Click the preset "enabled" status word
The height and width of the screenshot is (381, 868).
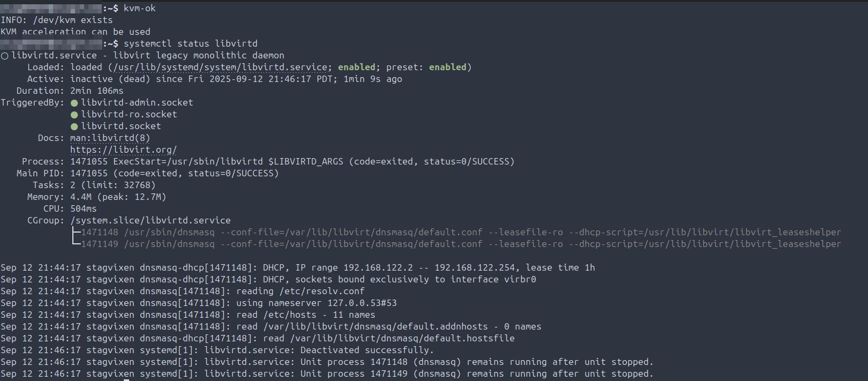coord(447,68)
